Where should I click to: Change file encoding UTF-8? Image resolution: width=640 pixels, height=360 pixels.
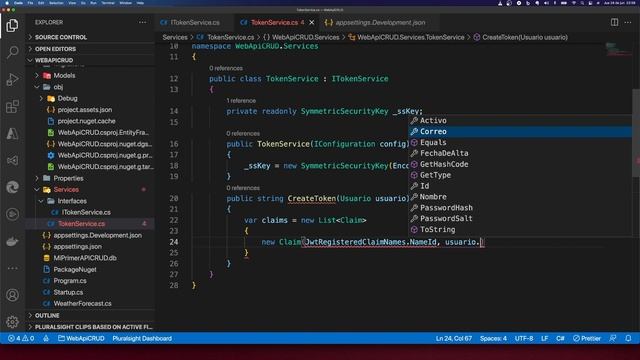click(x=524, y=338)
